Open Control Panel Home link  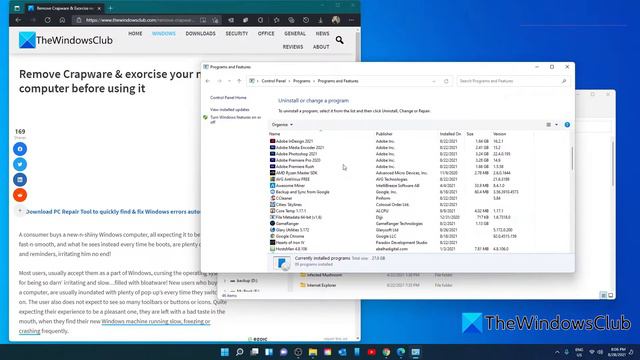click(228, 98)
